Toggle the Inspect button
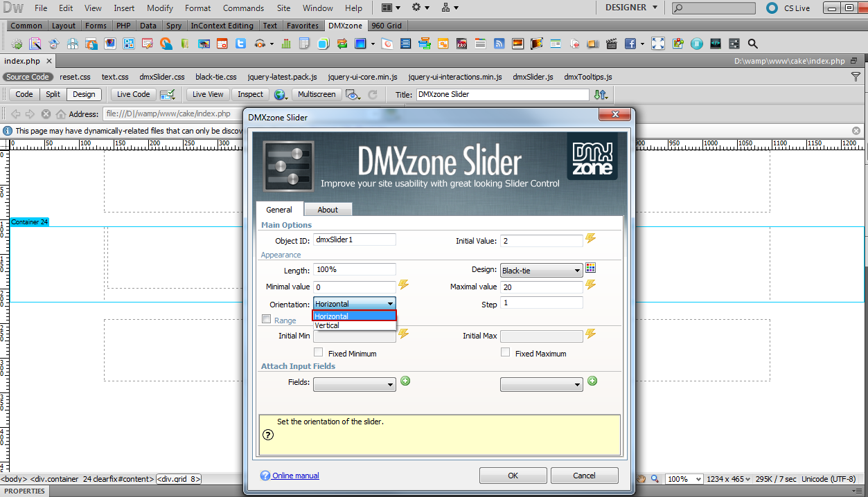Image resolution: width=868 pixels, height=497 pixels. coord(250,95)
